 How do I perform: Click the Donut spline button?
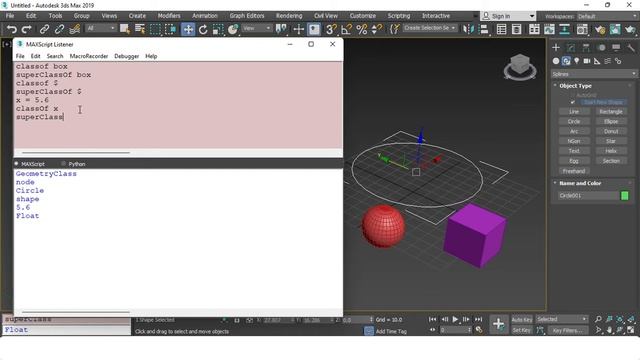click(611, 131)
